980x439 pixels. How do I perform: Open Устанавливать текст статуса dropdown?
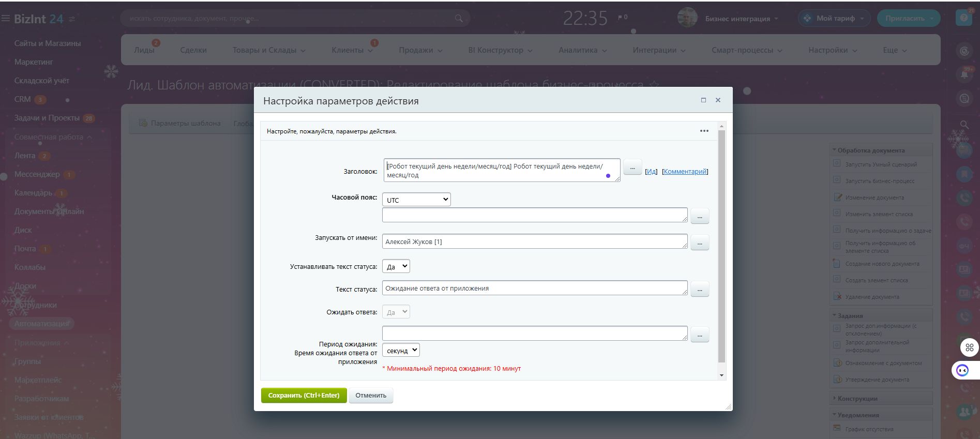click(396, 267)
